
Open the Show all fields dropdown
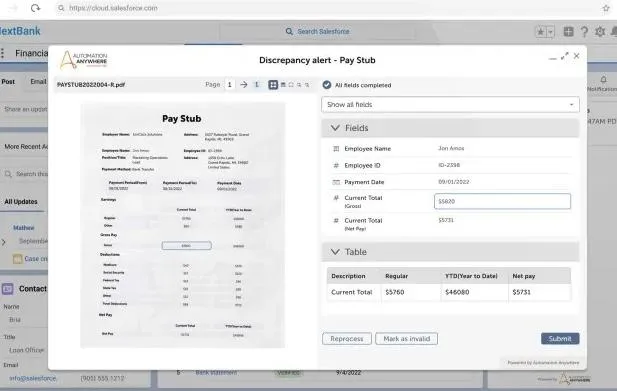(x=450, y=105)
